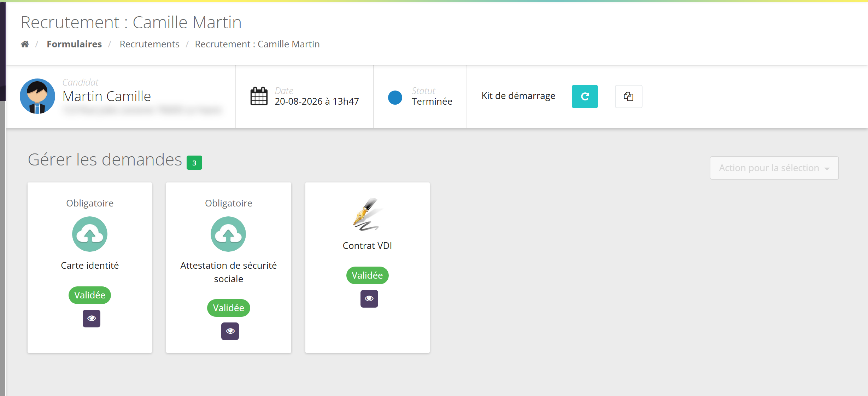Click the upload icon for Attestation de sécurité sociale
The image size is (868, 396).
[x=228, y=234]
